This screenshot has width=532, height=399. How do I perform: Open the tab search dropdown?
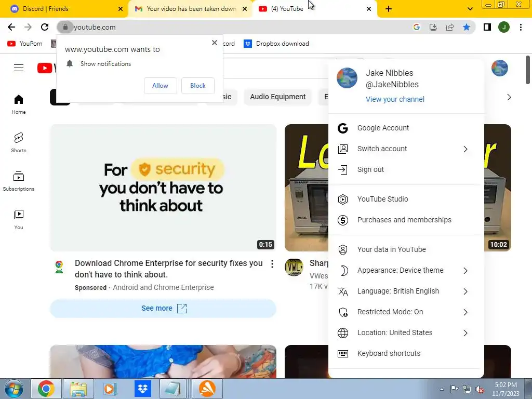tap(470, 9)
